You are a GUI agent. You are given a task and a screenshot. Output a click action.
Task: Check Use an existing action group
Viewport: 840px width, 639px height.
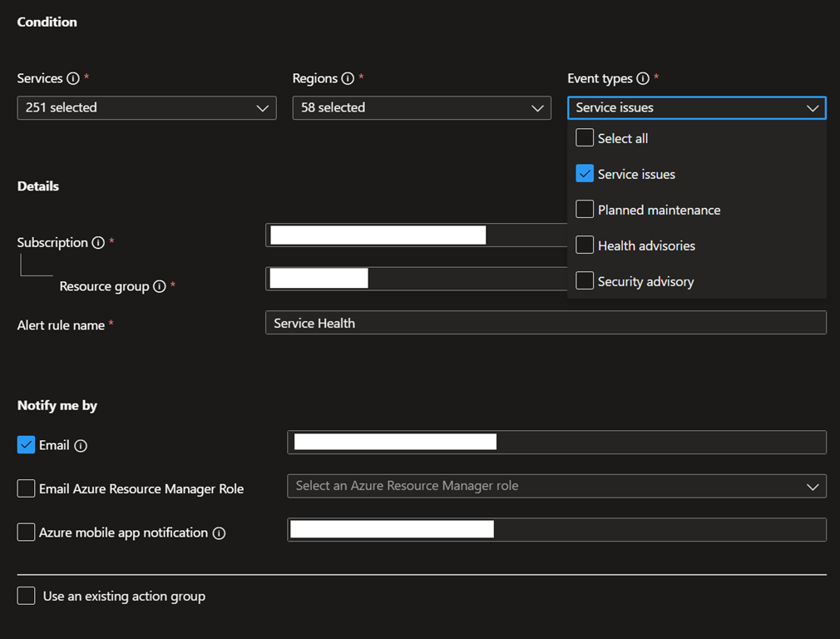click(x=26, y=596)
